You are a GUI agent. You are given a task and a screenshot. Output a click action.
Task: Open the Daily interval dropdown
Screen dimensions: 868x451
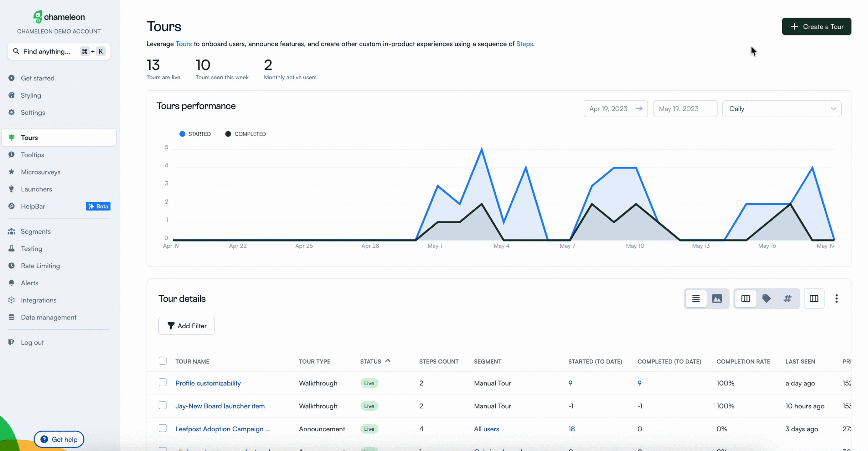point(782,109)
